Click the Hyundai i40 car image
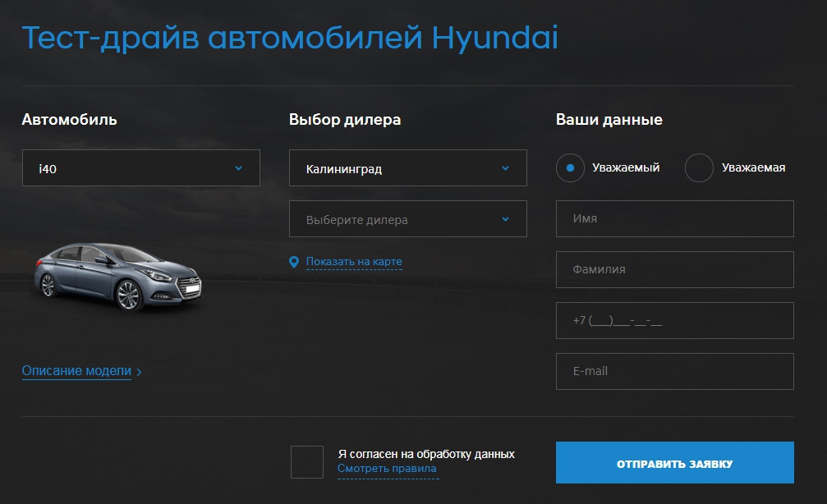The height and width of the screenshot is (504, 827). pyautogui.click(x=117, y=277)
